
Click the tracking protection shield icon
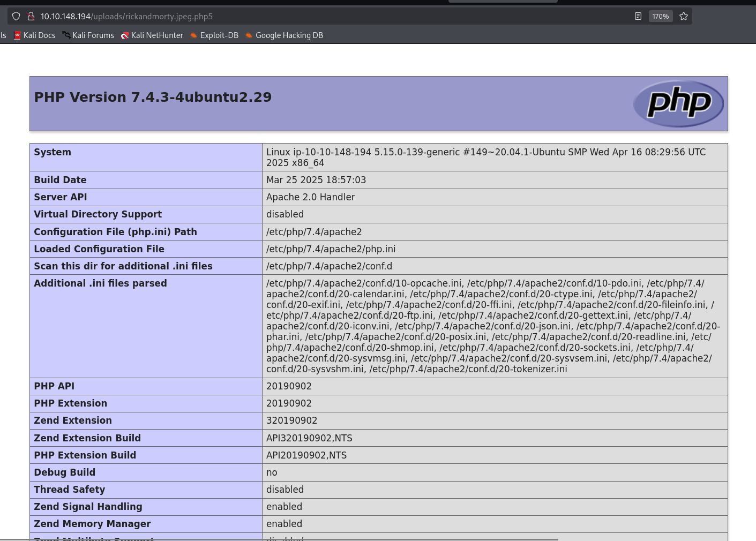(x=16, y=16)
